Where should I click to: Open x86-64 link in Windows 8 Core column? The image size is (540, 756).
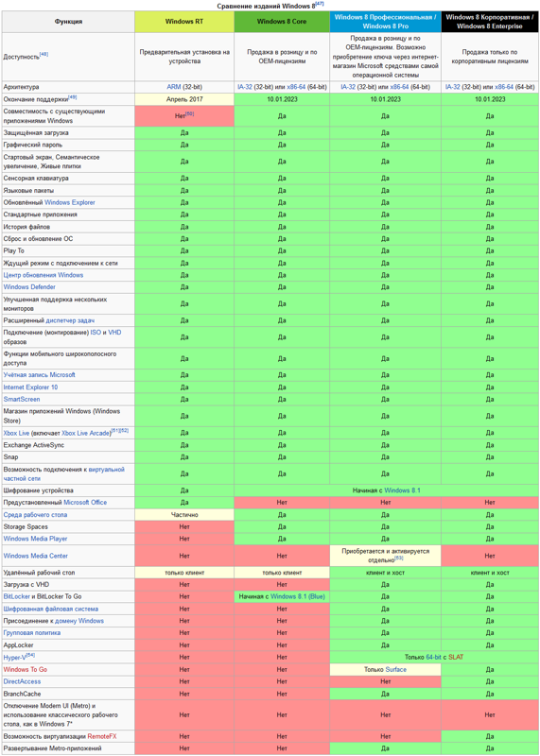pyautogui.click(x=296, y=87)
